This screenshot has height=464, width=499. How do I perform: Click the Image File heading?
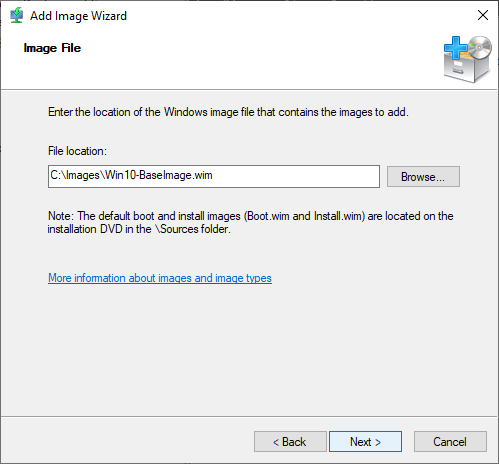coord(52,48)
